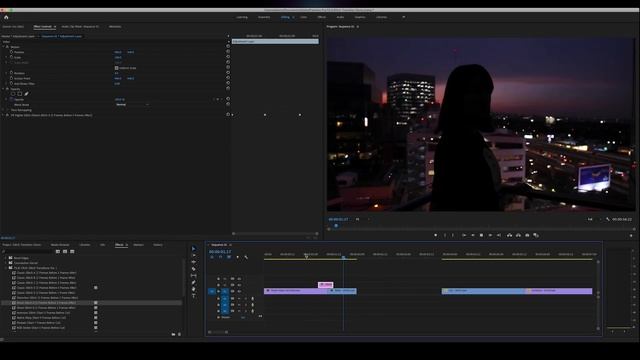Click the Delete trash icon in Effects panel
The width and height of the screenshot is (640, 360).
tap(179, 334)
